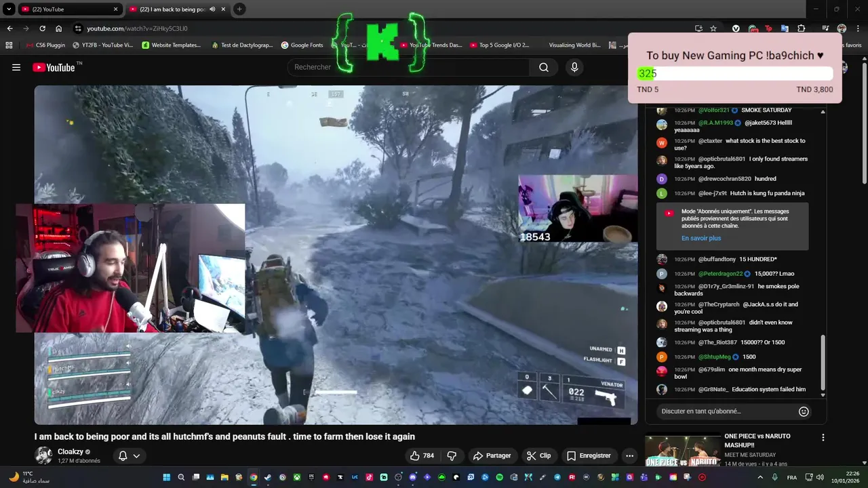Mute audio on the playing tab
The width and height of the screenshot is (868, 488).
click(213, 9)
